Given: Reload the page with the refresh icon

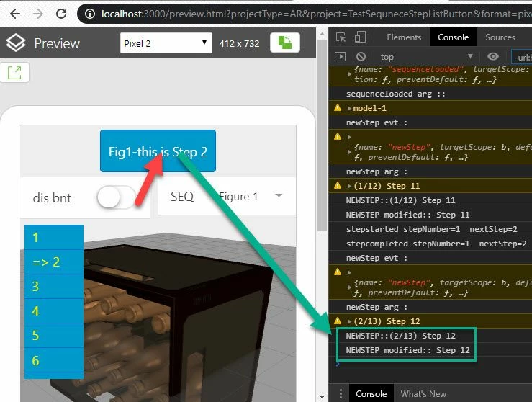Looking at the screenshot, I should pyautogui.click(x=61, y=14).
